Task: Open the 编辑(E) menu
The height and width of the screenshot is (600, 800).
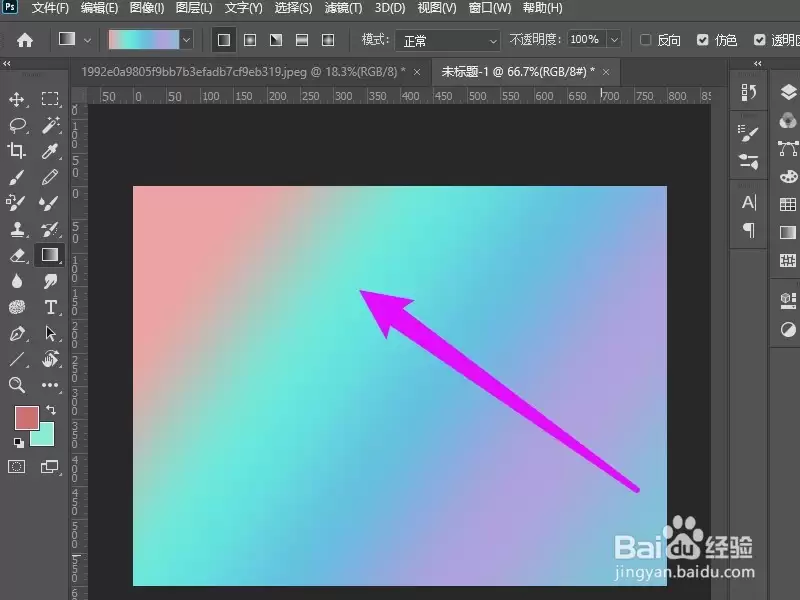Action: pos(99,8)
